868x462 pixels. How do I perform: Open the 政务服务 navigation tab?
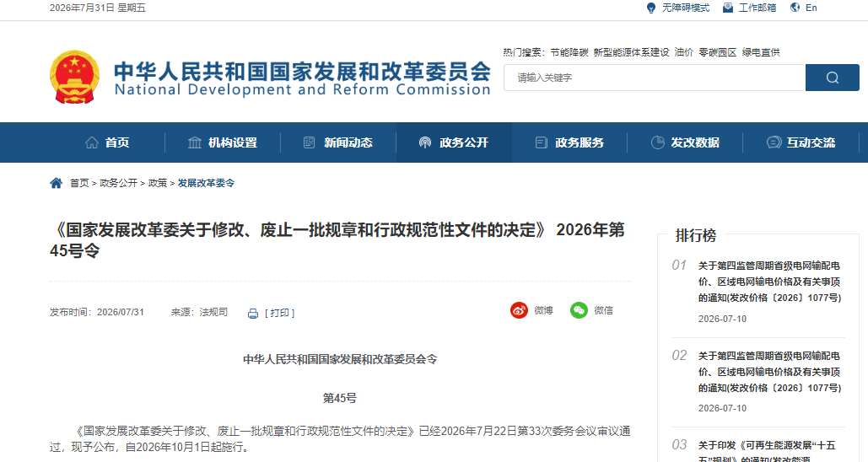point(569,142)
